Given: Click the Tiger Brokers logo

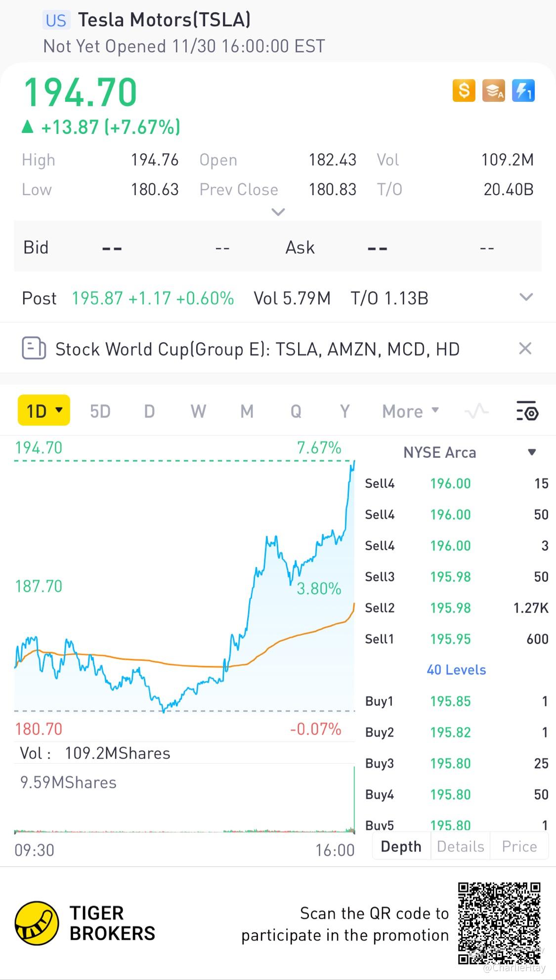Looking at the screenshot, I should (37, 923).
